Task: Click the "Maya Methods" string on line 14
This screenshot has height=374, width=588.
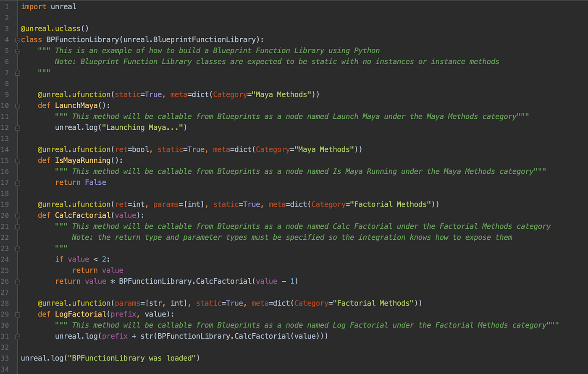Action: point(324,149)
